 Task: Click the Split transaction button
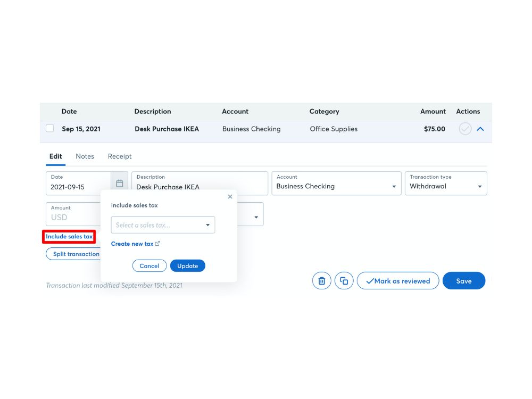click(73, 254)
